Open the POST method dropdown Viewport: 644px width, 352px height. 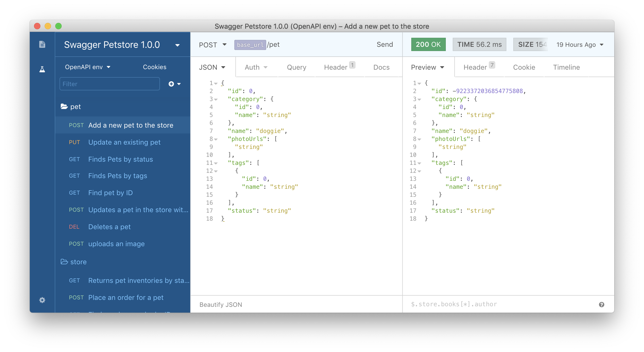(x=213, y=45)
